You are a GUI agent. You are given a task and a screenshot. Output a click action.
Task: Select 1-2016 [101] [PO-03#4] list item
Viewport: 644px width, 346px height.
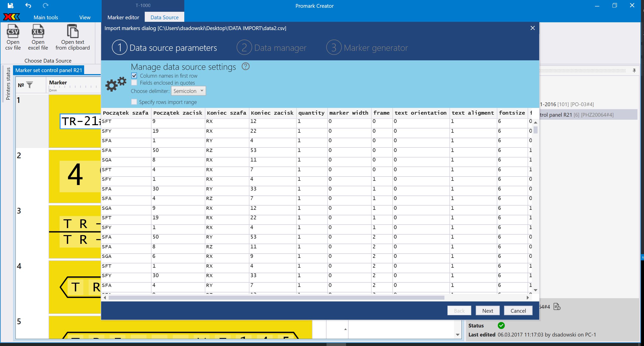click(x=567, y=104)
